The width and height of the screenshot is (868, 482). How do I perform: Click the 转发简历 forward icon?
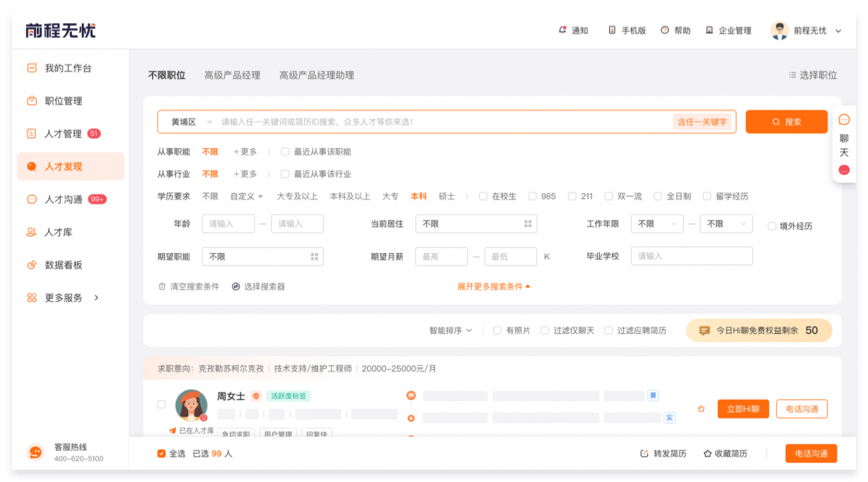point(644,453)
